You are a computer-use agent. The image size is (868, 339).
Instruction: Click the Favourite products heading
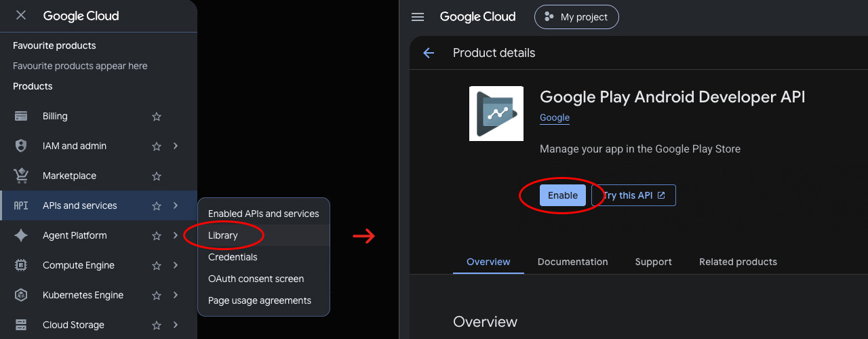(54, 45)
